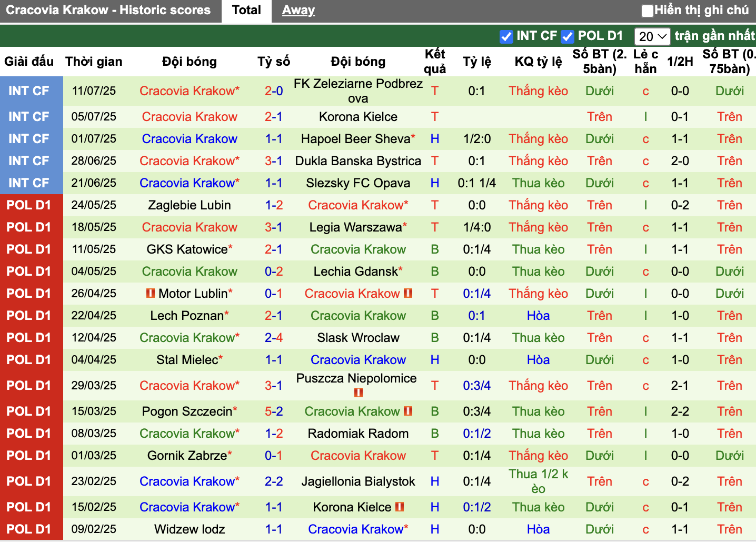
Task: Click the 2-2 half-time score on 15/03/25
Action: [680, 411]
